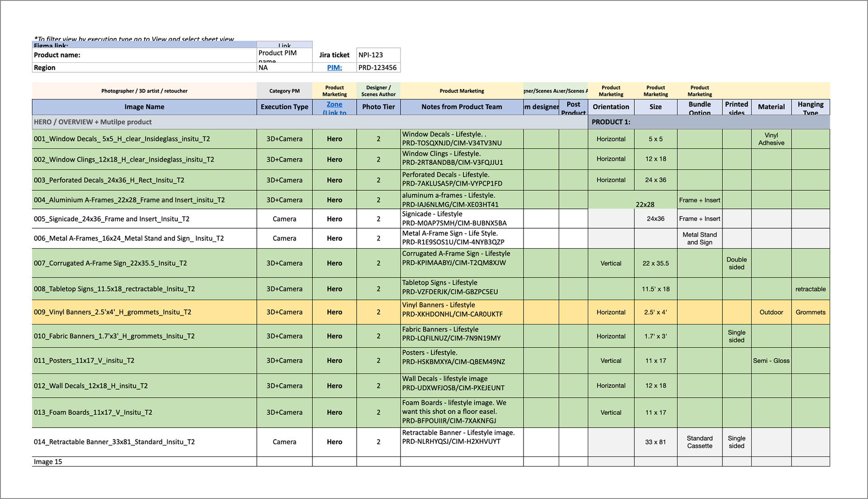
Task: Select the retractable hanging type cell
Action: 811,289
